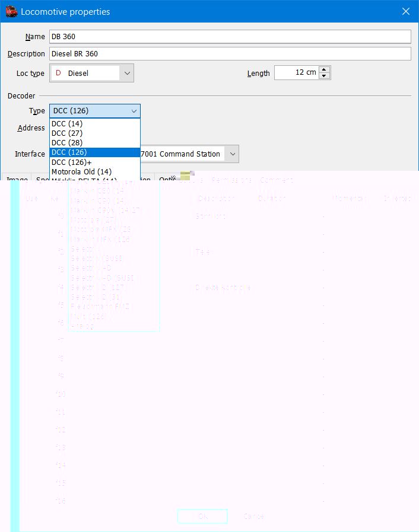Increase Length with the up spinner arrow
This screenshot has width=419, height=532.
click(324, 69)
